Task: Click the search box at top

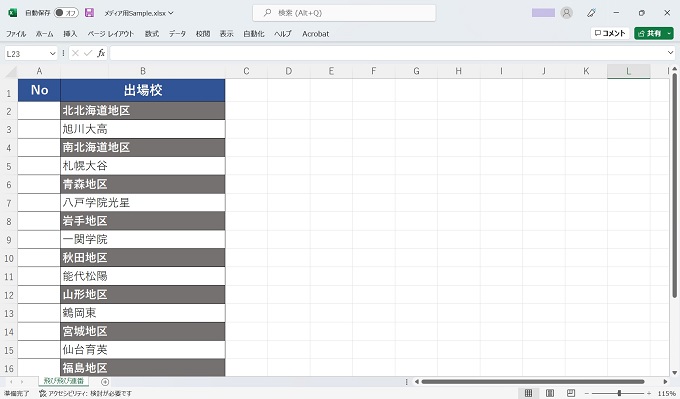Action: tap(344, 13)
